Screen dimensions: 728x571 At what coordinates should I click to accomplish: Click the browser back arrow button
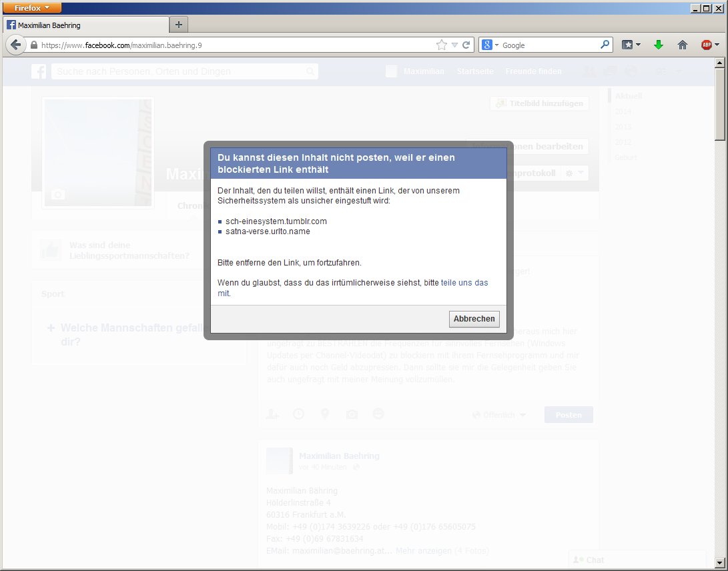click(15, 45)
